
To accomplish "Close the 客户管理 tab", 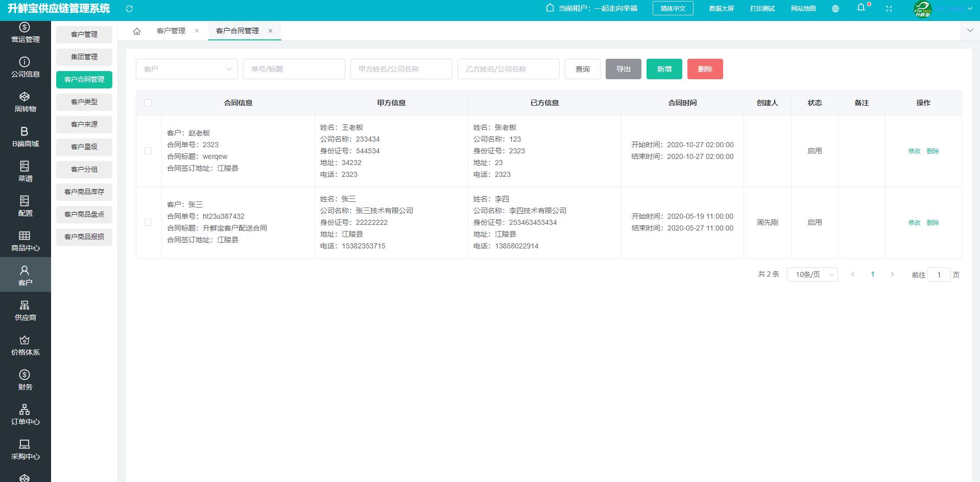I will tap(197, 31).
